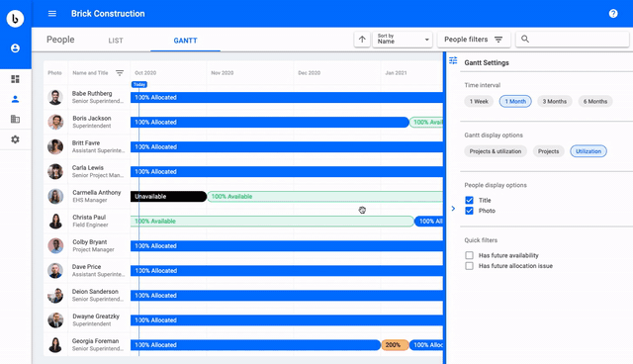Click Colby Bryant's 100% Allocated bar
The height and width of the screenshot is (364, 633).
(x=287, y=245)
